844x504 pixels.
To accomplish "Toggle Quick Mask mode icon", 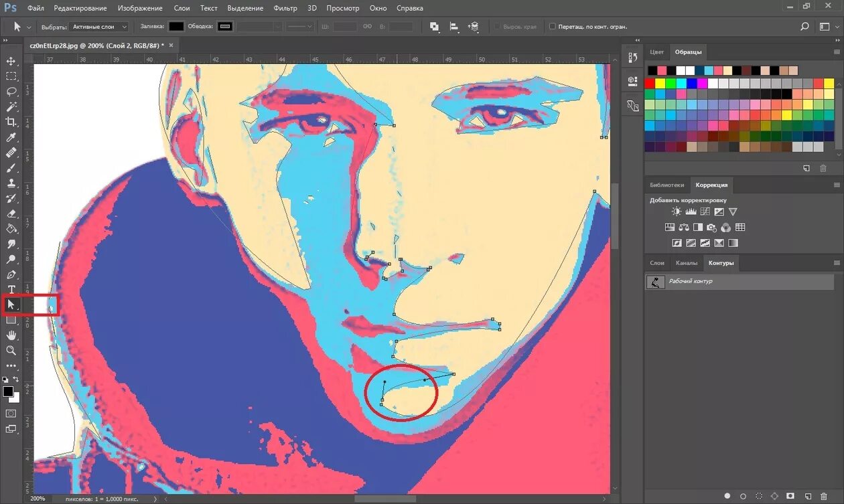I will [11, 414].
